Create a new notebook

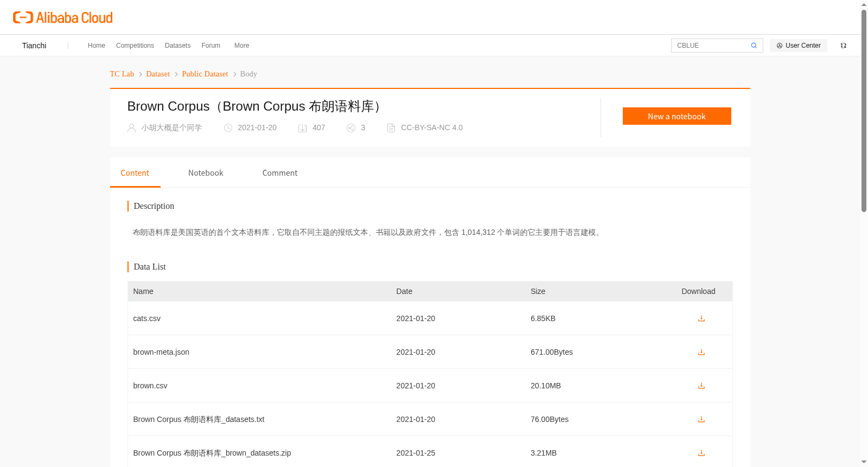[677, 116]
